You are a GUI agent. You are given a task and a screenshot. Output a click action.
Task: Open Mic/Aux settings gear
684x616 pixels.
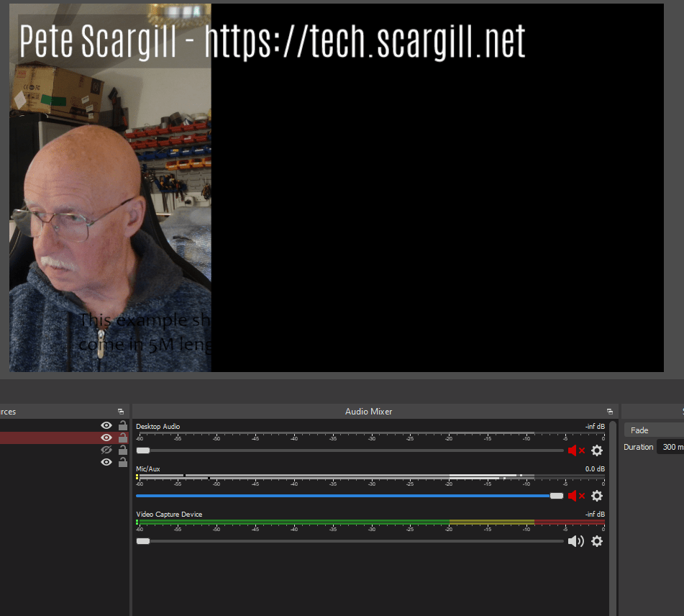click(596, 496)
